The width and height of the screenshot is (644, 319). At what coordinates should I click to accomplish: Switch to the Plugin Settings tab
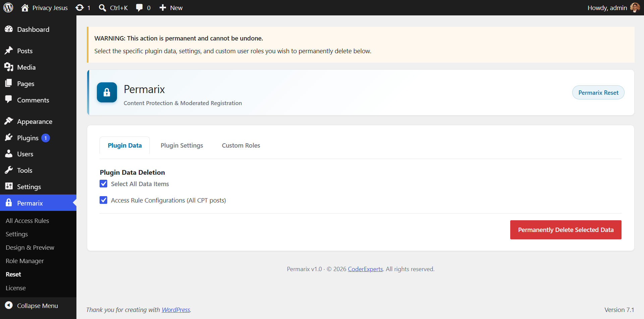tap(182, 145)
